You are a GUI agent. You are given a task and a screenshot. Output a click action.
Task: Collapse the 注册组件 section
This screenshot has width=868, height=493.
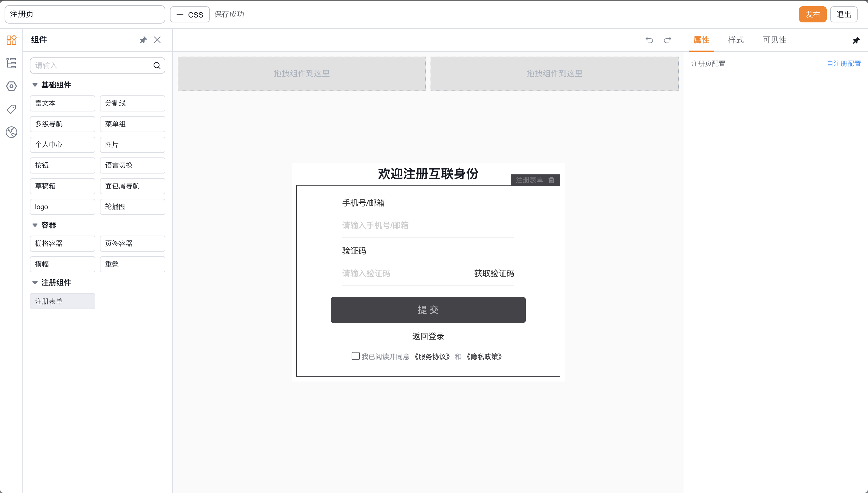[x=35, y=282]
